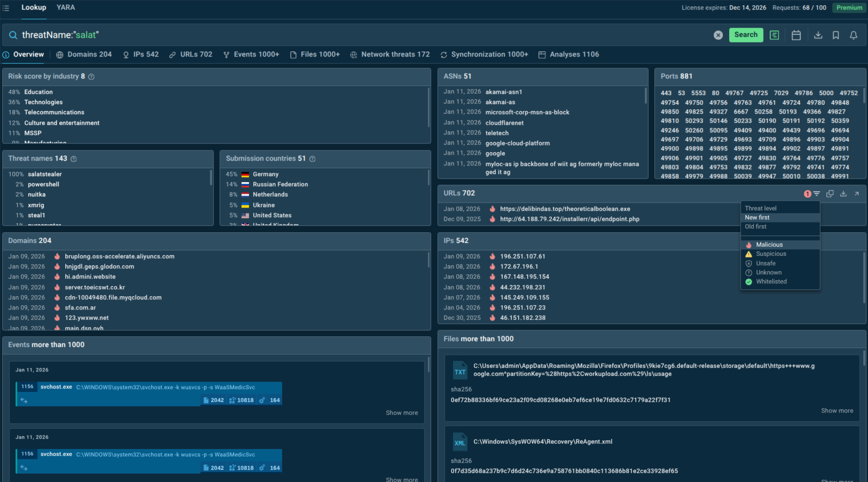
Task: Open the notifications bell
Action: 853,35
